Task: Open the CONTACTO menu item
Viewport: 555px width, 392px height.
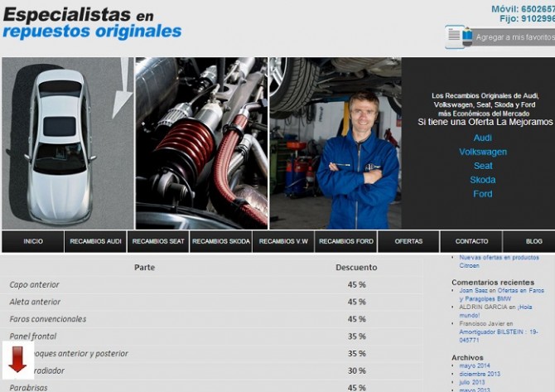Action: pos(471,241)
